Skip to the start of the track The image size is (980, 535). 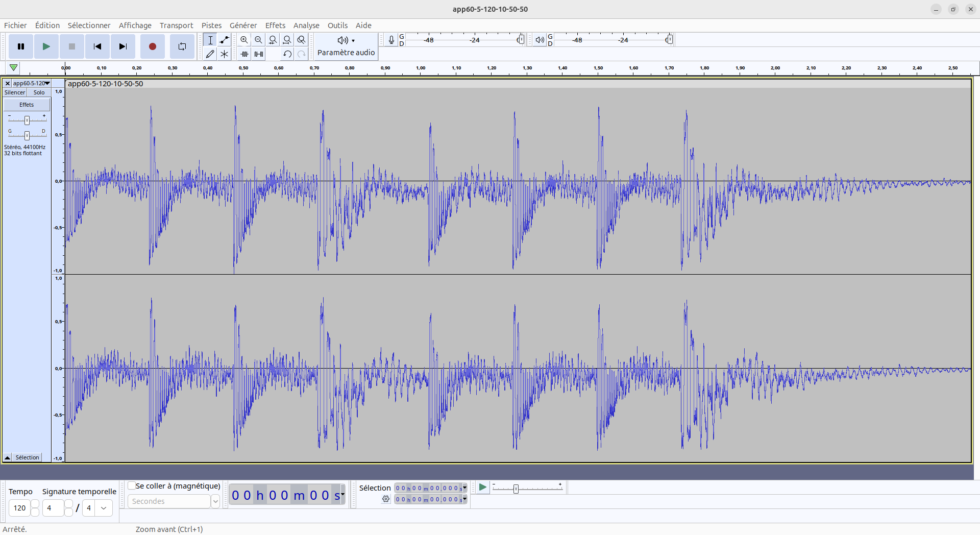(97, 46)
